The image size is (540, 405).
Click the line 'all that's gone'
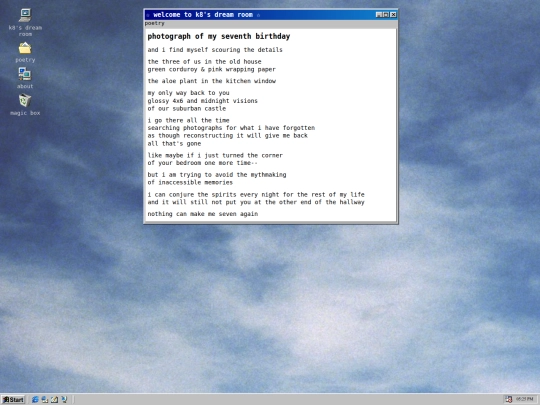point(174,144)
